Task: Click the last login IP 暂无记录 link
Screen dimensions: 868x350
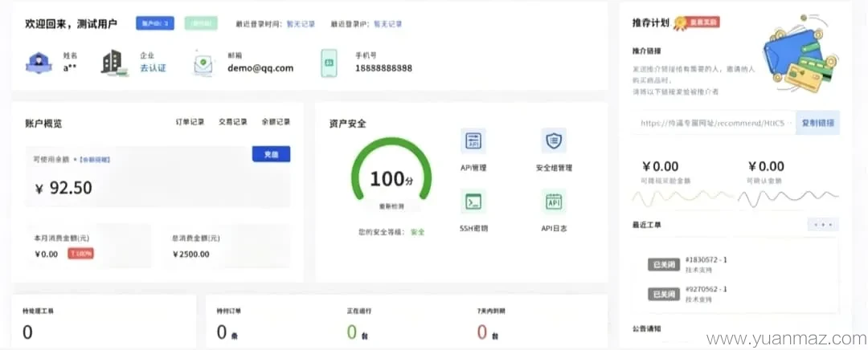Action: click(387, 24)
